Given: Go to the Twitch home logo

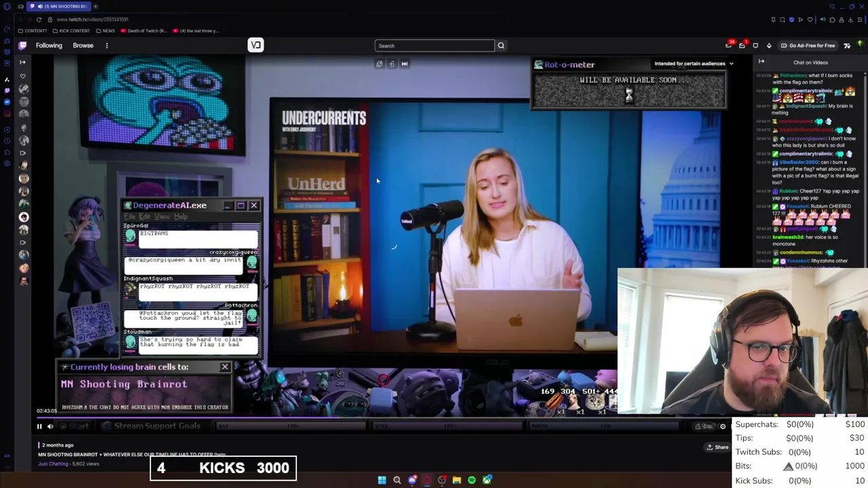Looking at the screenshot, I should coord(22,45).
